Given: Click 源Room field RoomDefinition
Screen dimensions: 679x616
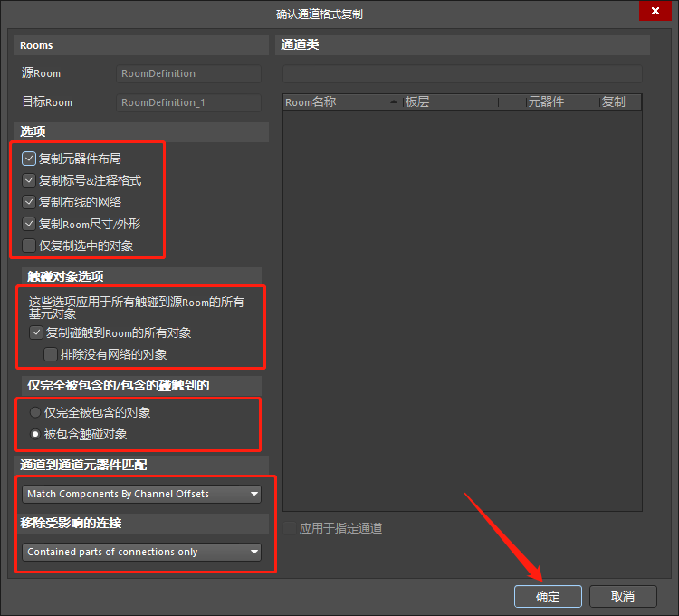Looking at the screenshot, I should pyautogui.click(x=189, y=73).
